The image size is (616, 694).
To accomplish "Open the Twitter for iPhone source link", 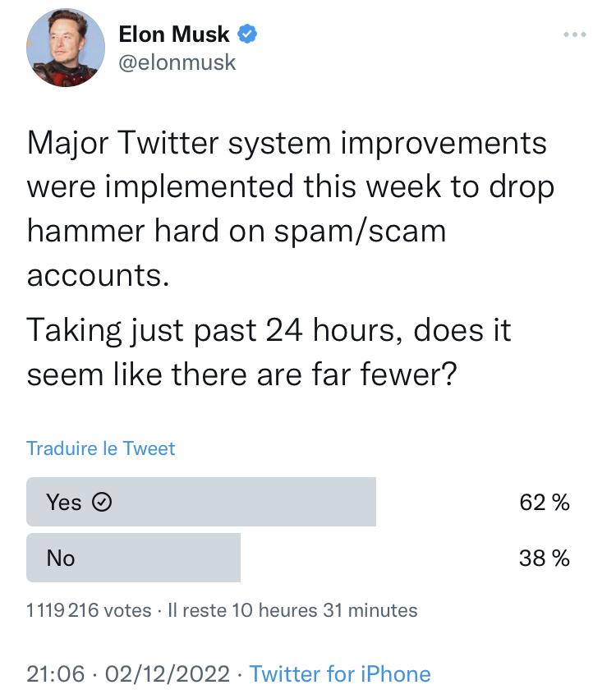I will 340,674.
